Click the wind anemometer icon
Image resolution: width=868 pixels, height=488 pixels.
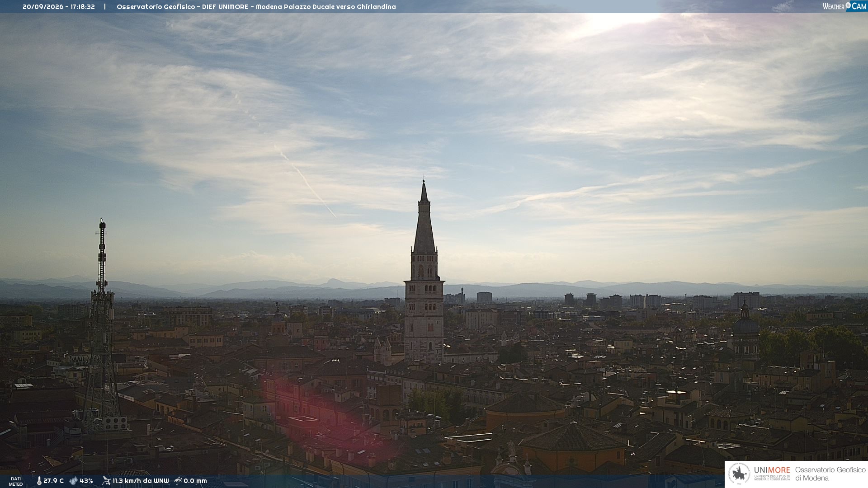[x=106, y=480]
